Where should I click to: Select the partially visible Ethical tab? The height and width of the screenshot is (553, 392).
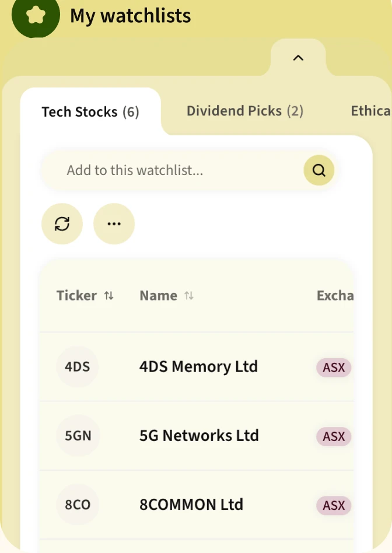click(x=371, y=111)
